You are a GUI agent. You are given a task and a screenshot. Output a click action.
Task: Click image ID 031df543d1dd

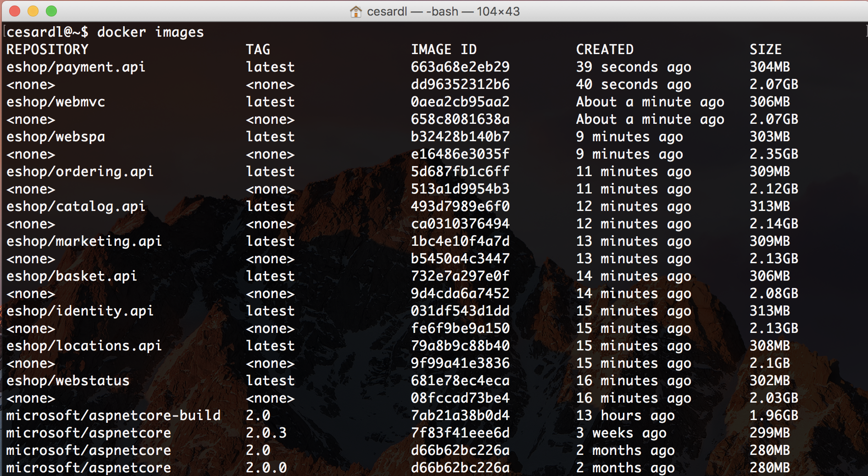tap(460, 311)
